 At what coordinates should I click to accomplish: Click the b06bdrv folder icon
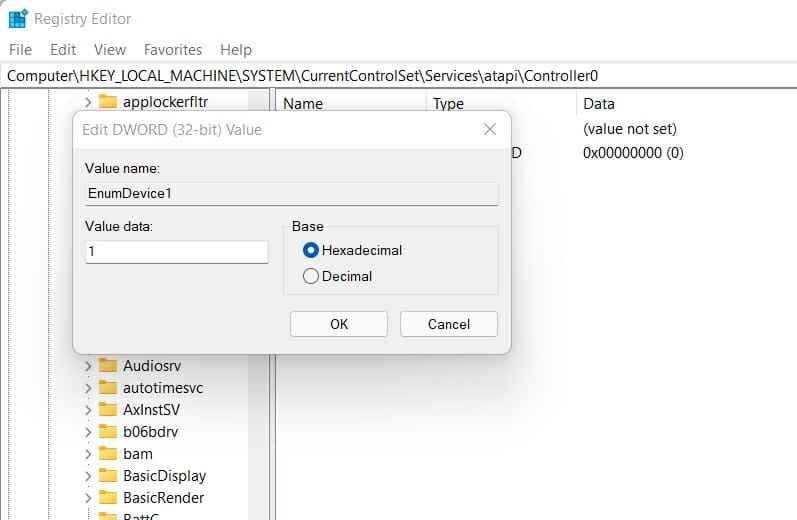click(108, 432)
